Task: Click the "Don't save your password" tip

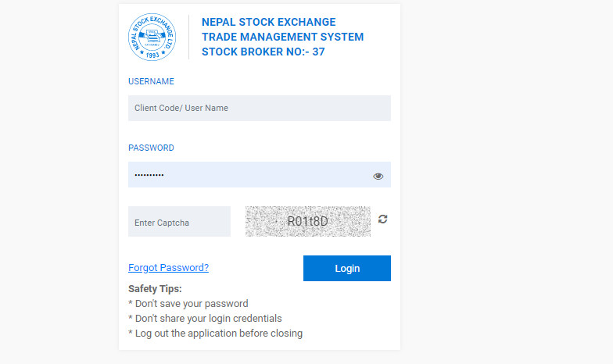Action: 188,303
